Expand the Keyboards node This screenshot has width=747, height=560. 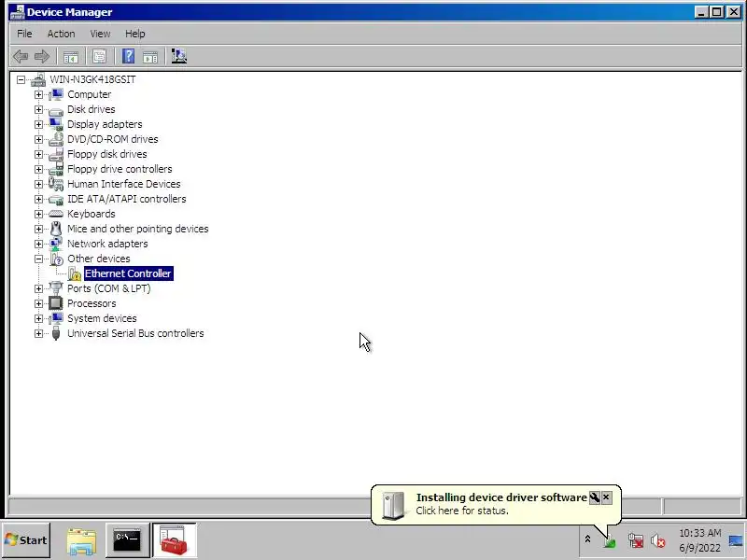[38, 214]
